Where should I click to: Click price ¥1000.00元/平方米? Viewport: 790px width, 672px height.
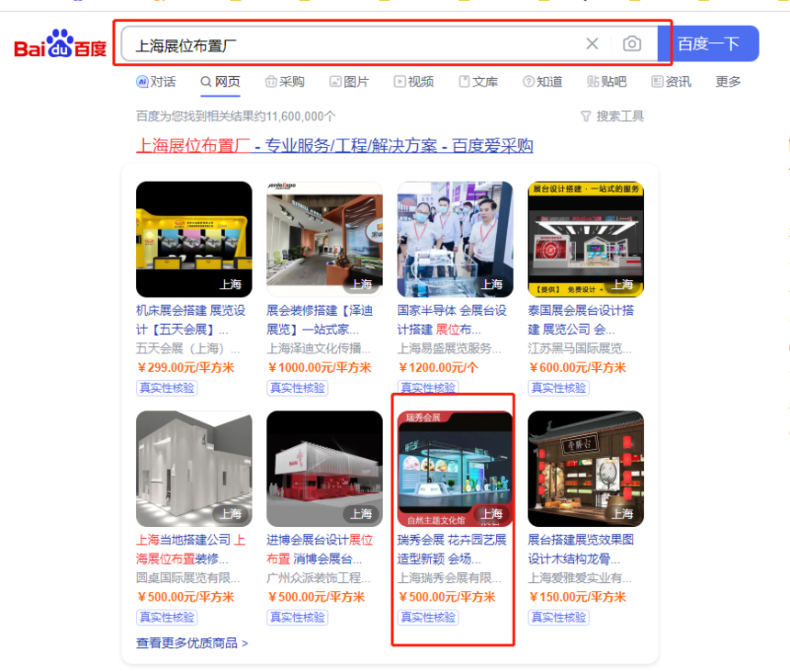point(319,367)
